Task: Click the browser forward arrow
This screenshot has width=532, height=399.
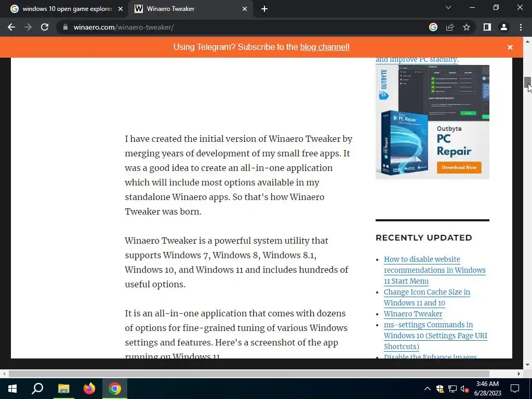Action: [x=28, y=27]
